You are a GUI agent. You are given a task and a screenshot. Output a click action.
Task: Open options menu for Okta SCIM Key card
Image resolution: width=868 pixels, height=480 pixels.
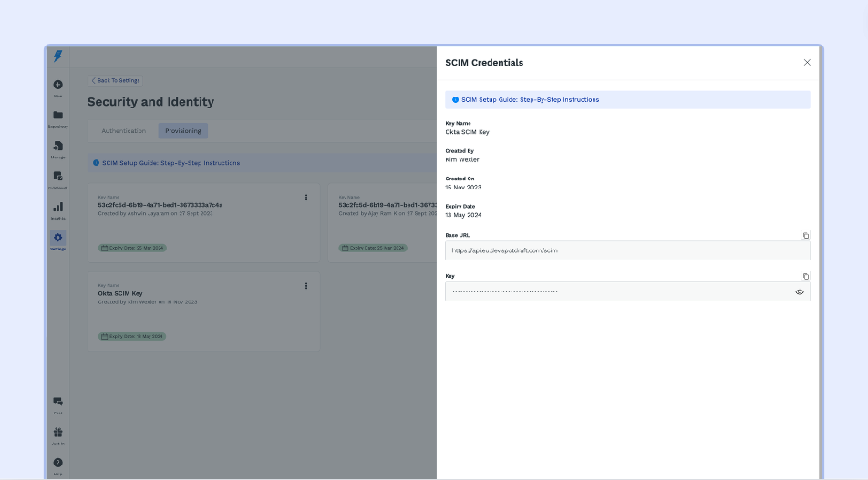click(306, 286)
